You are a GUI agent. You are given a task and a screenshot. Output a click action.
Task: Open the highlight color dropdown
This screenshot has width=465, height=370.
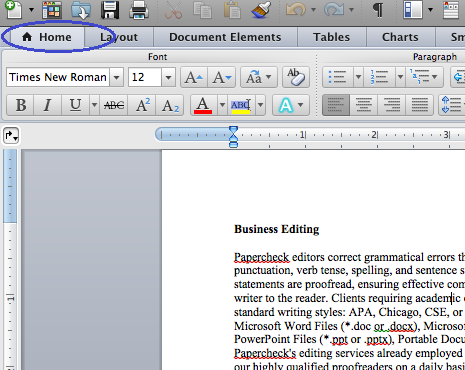[x=260, y=105]
